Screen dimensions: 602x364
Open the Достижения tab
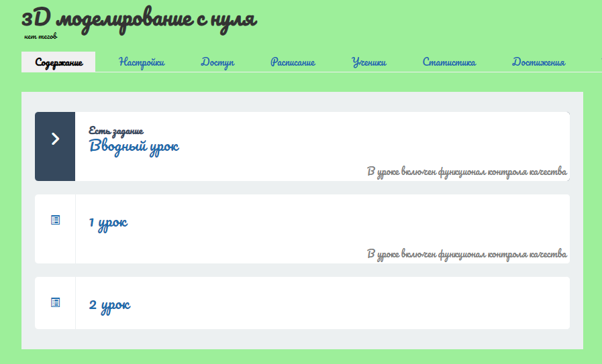click(539, 62)
